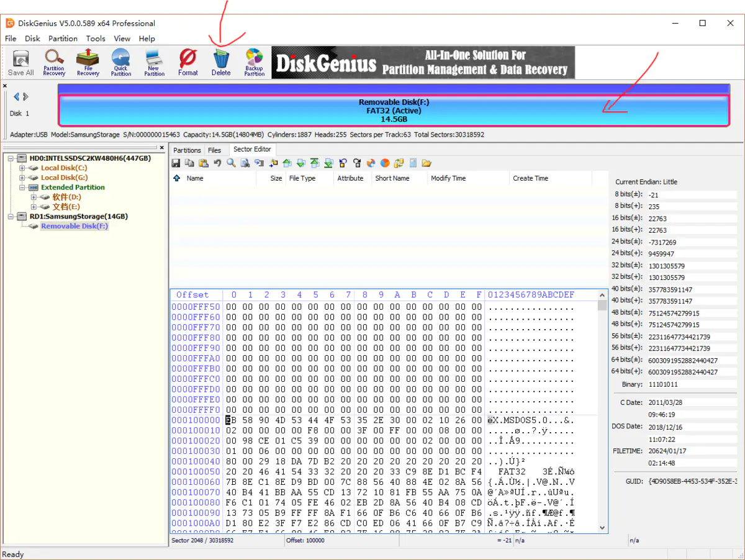Select the Quick Partition tool
This screenshot has width=745, height=560.
point(120,62)
